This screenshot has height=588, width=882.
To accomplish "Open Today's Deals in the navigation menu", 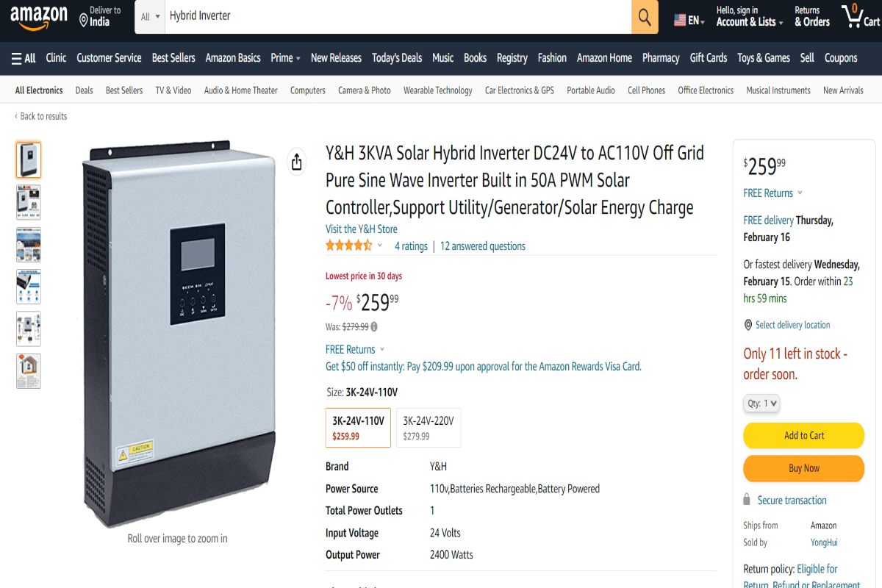I will [x=396, y=58].
